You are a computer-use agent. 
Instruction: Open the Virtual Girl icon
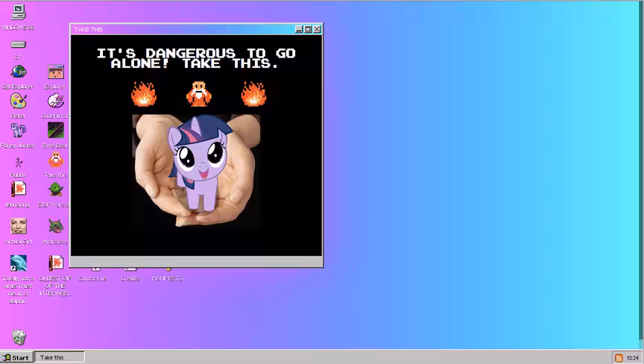click(x=18, y=226)
